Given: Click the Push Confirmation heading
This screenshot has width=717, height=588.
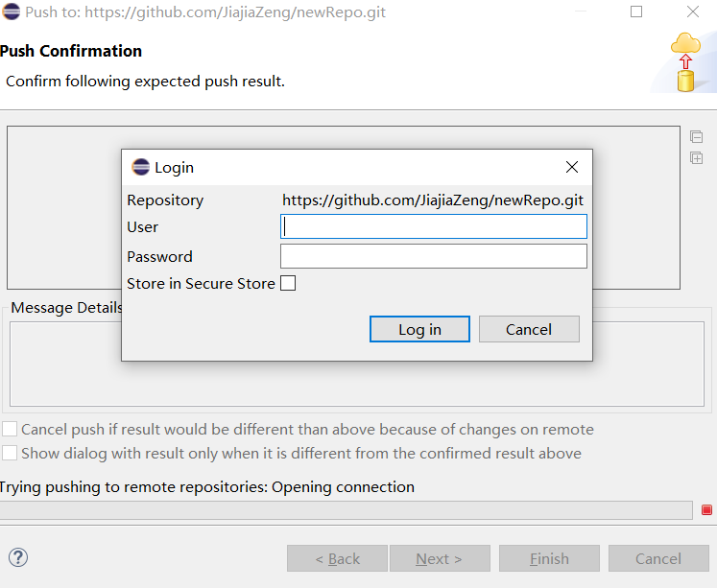Looking at the screenshot, I should (71, 51).
